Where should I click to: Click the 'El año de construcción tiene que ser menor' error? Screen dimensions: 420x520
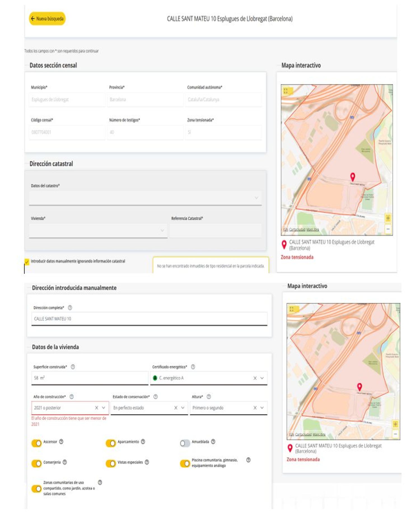pyautogui.click(x=69, y=421)
